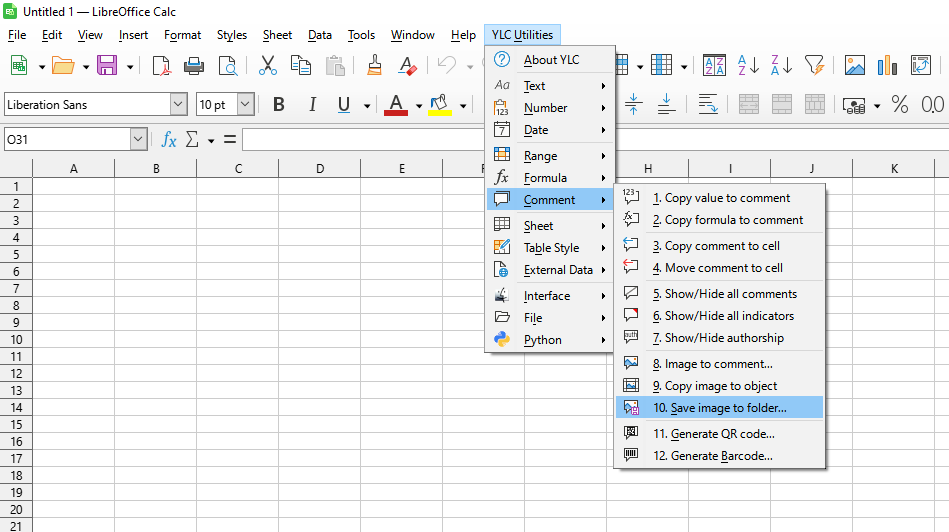Open the font size dropdown list
The width and height of the screenshot is (949, 532).
coord(245,105)
